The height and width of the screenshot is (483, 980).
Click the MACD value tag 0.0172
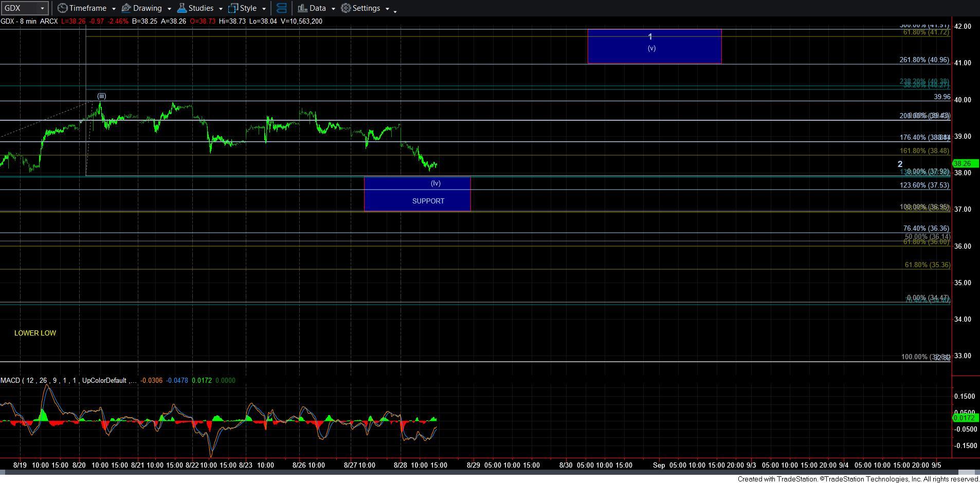pyautogui.click(x=965, y=418)
